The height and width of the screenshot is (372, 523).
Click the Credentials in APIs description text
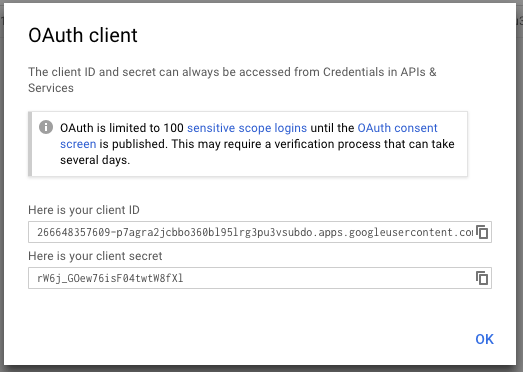pos(380,72)
